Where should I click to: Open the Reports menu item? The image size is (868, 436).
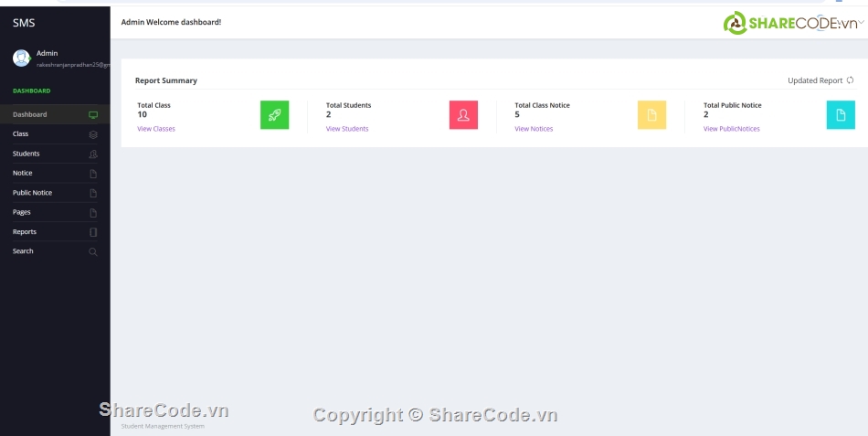tap(25, 232)
